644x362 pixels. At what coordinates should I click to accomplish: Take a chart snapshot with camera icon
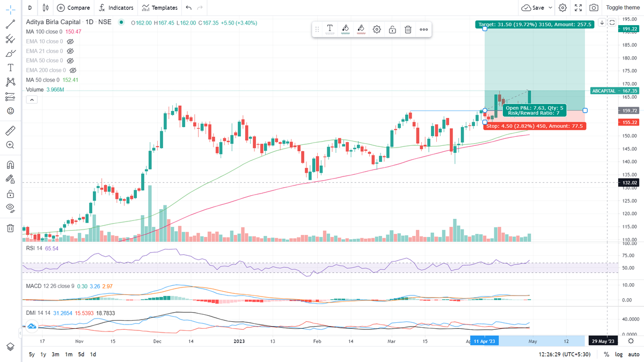click(x=593, y=8)
